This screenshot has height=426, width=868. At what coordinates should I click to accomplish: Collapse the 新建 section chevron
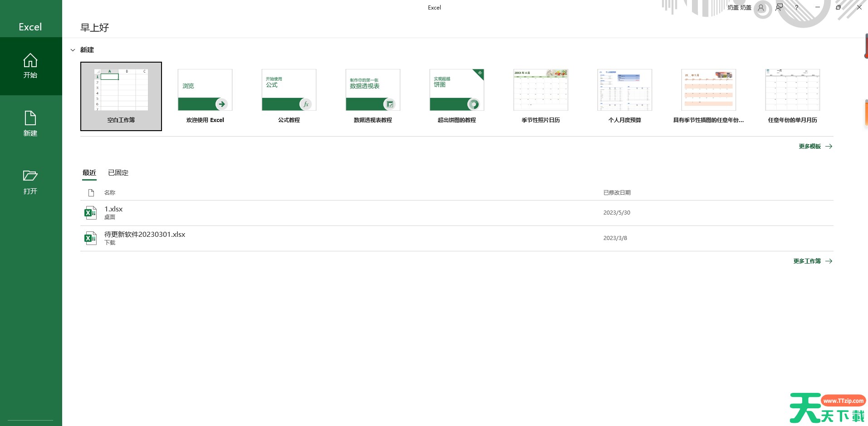pyautogui.click(x=73, y=50)
